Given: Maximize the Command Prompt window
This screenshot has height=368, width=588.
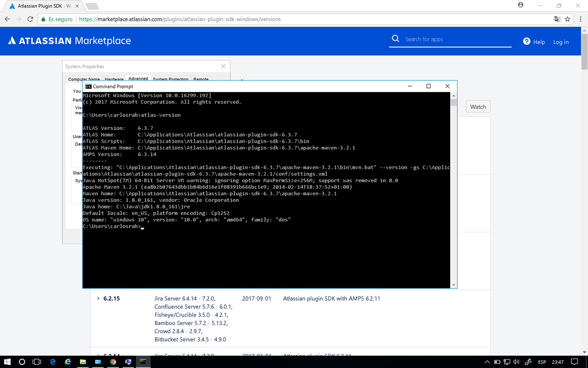Looking at the screenshot, I should click(x=428, y=86).
